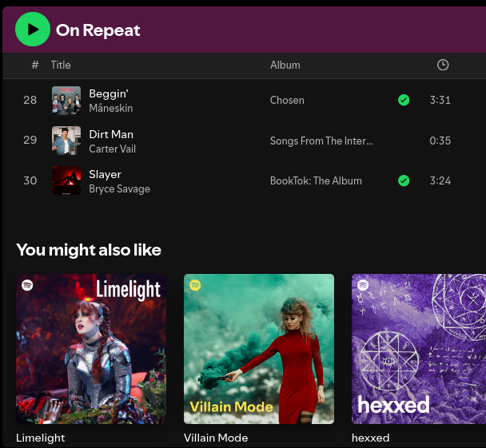Click hexxed playlist name label
The width and height of the screenshot is (486, 448).
[370, 438]
